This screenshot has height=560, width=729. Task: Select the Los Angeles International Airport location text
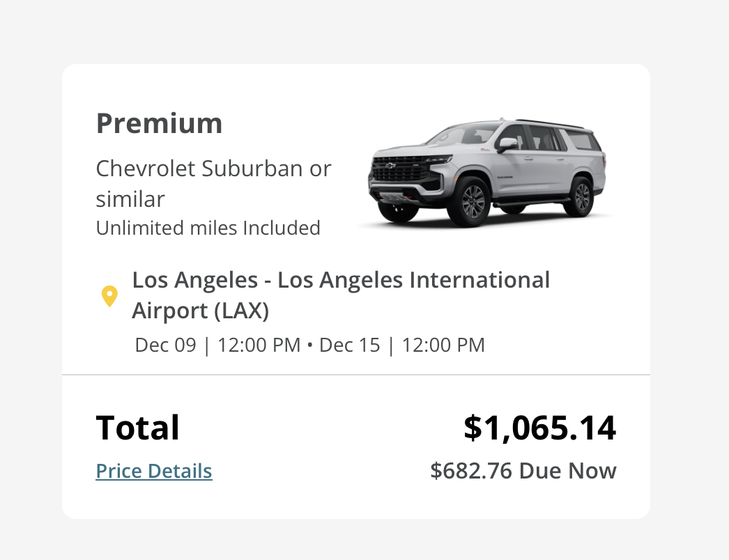341,280
